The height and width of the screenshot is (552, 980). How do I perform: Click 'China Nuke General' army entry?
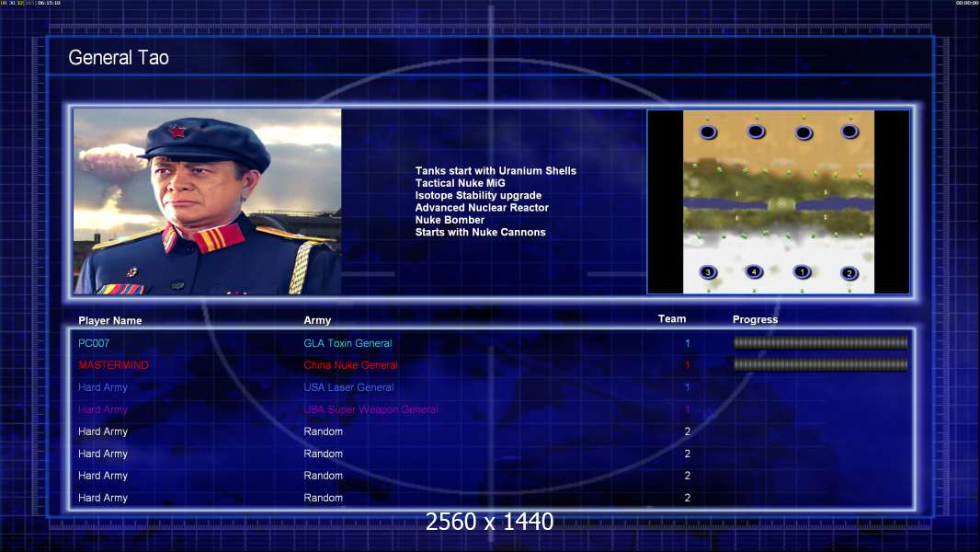coord(350,365)
